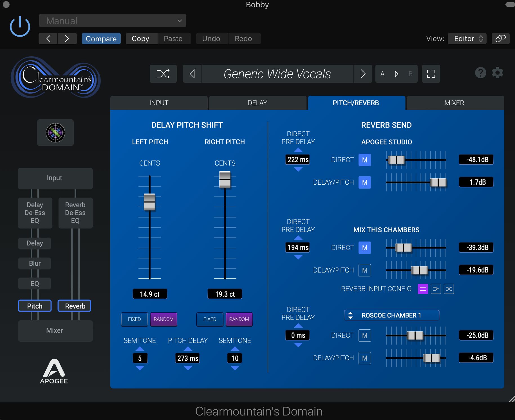Screen dimensions: 515x420
Task: Click the Generic Wide Vocals preset name
Action: pyautogui.click(x=277, y=74)
